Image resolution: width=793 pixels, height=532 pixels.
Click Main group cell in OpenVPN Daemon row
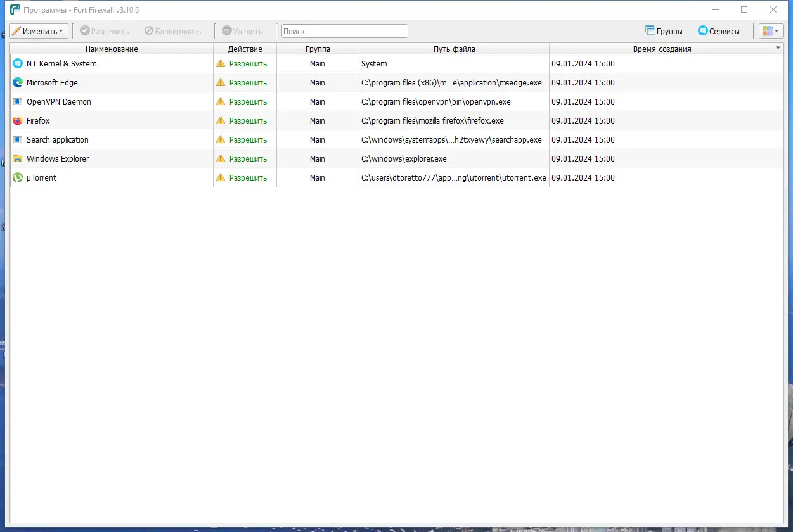(318, 102)
